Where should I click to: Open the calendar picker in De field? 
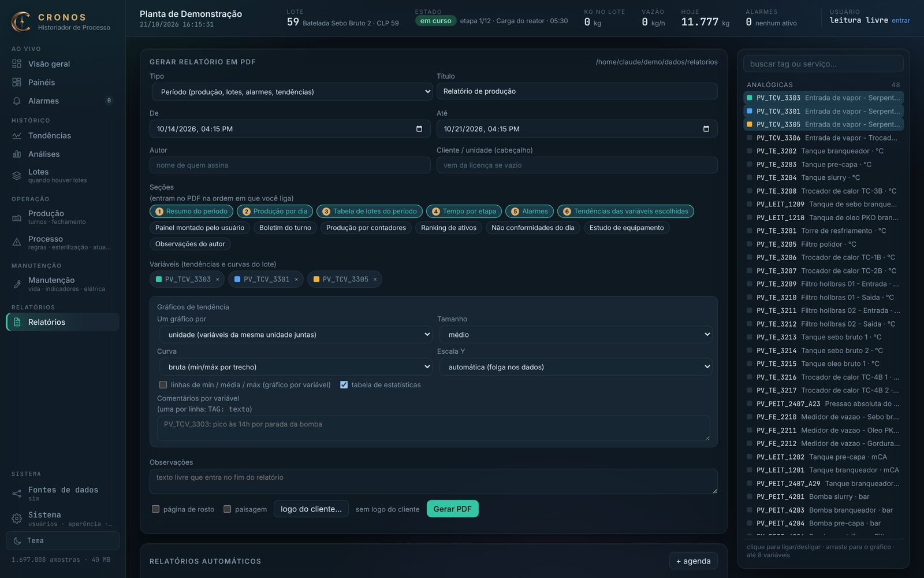(x=419, y=129)
